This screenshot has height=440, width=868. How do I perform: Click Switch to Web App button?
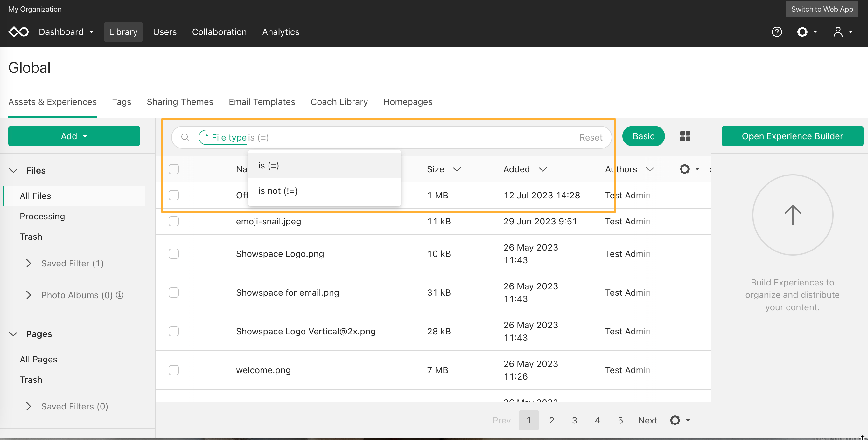pyautogui.click(x=822, y=9)
